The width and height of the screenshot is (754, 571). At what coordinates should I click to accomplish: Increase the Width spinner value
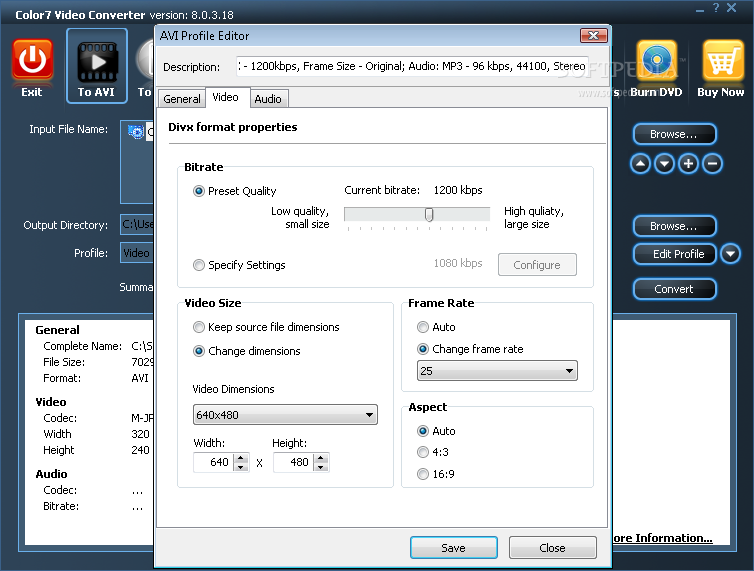pos(241,458)
